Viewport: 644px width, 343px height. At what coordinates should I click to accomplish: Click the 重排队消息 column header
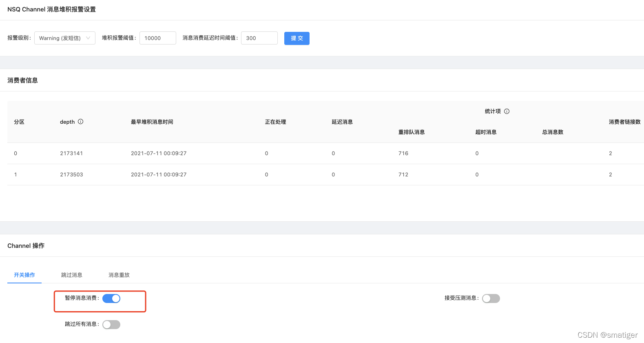click(412, 132)
